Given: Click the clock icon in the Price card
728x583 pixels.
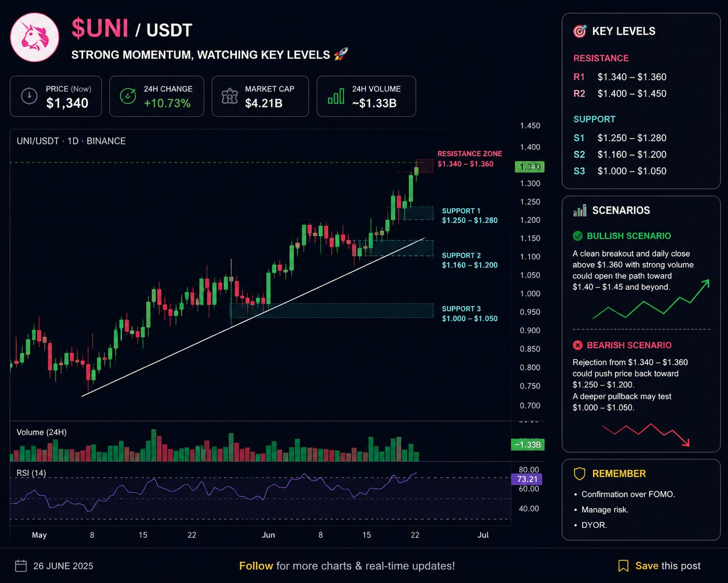Looking at the screenshot, I should [29, 96].
